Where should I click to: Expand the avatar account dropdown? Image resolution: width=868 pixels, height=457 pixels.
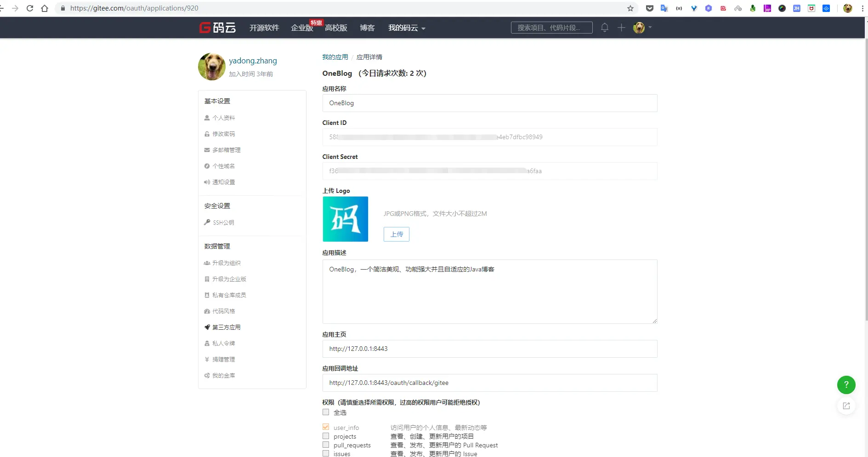[x=639, y=28]
